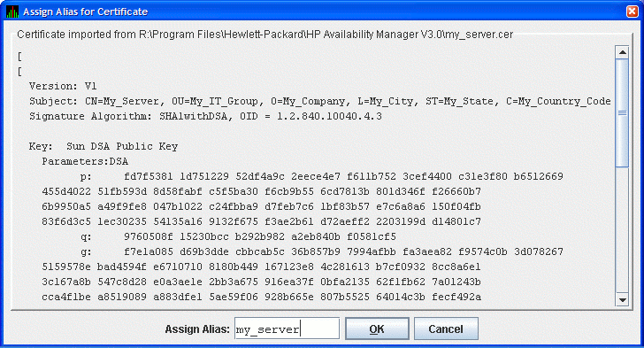This screenshot has height=348, width=644.
Task: Confirm the alias with OK
Action: point(377,329)
